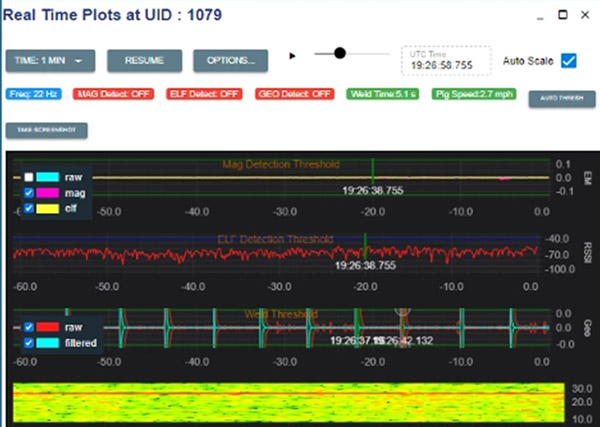Click the small play arrow icon
600x427 pixels.
pyautogui.click(x=292, y=56)
